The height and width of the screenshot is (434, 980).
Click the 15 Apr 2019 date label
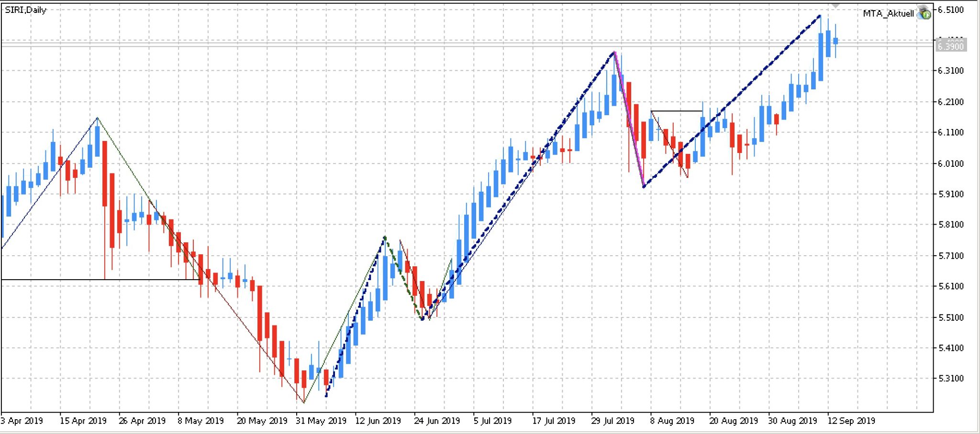pos(83,421)
